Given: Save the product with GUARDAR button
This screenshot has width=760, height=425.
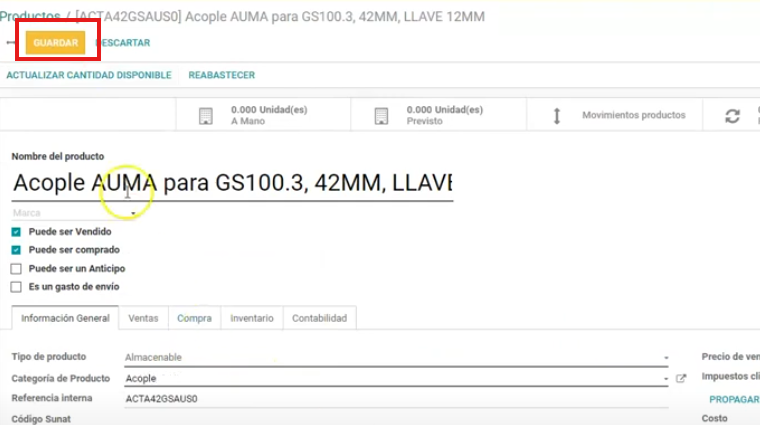Looking at the screenshot, I should (x=55, y=43).
